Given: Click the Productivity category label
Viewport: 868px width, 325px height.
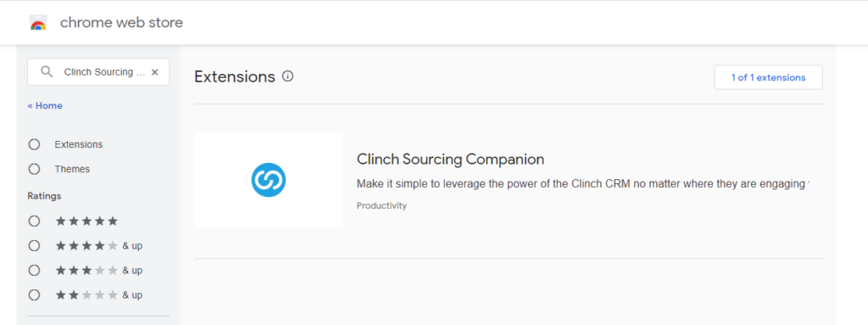Looking at the screenshot, I should click(381, 205).
